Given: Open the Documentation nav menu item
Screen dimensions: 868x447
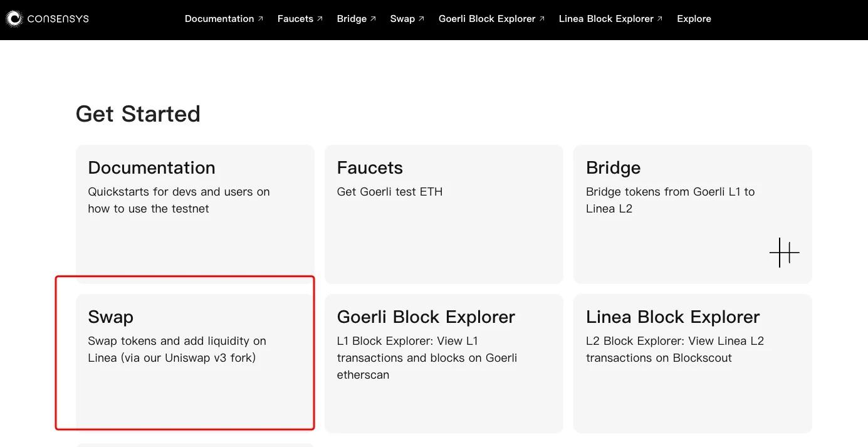Looking at the screenshot, I should tap(219, 18).
